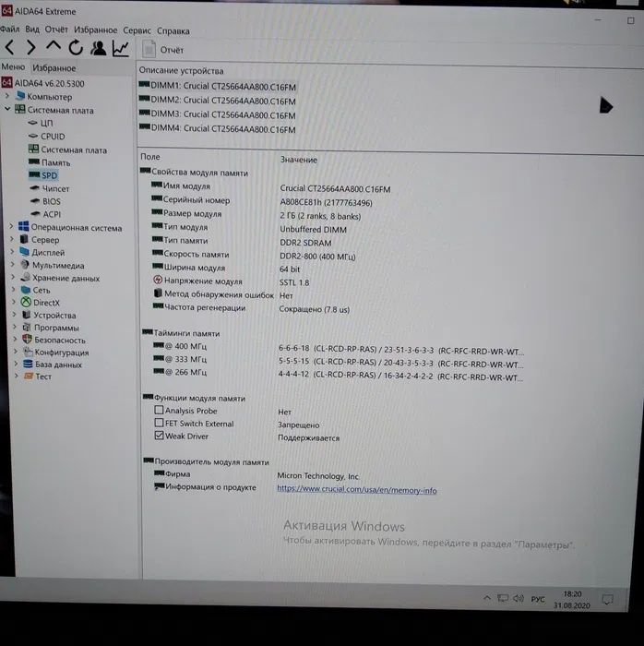This screenshot has width=644, height=646.
Task: Open the crucial.com memory-info link
Action: coord(356,489)
